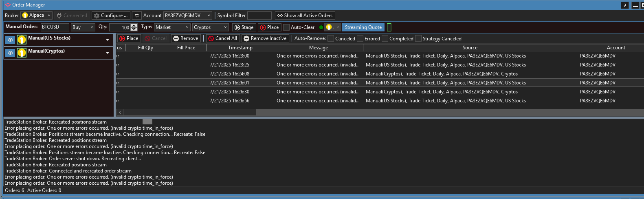644x199 pixels.
Task: Open the order Type Market dropdown
Action: tap(172, 27)
